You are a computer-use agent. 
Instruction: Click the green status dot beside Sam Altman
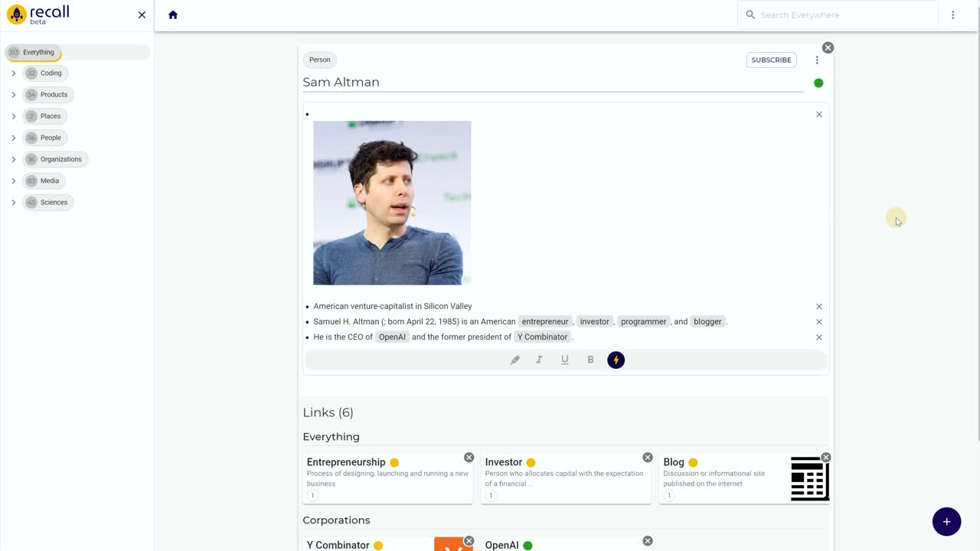pyautogui.click(x=818, y=83)
